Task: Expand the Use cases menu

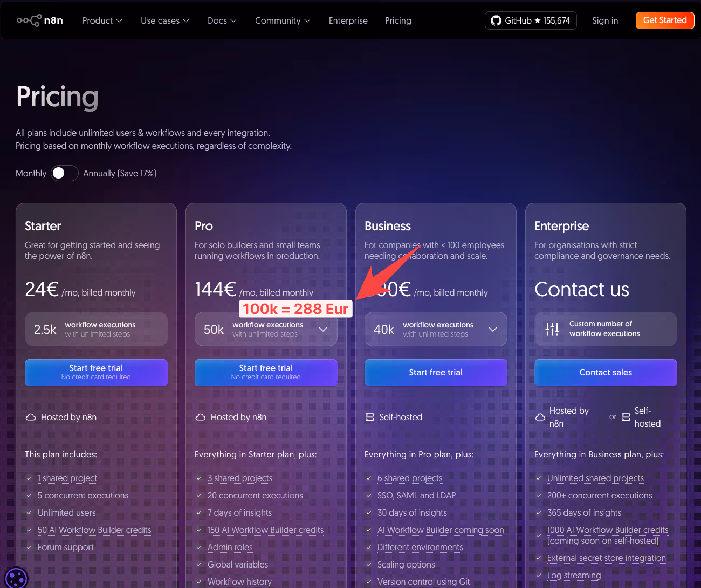Action: click(x=165, y=20)
